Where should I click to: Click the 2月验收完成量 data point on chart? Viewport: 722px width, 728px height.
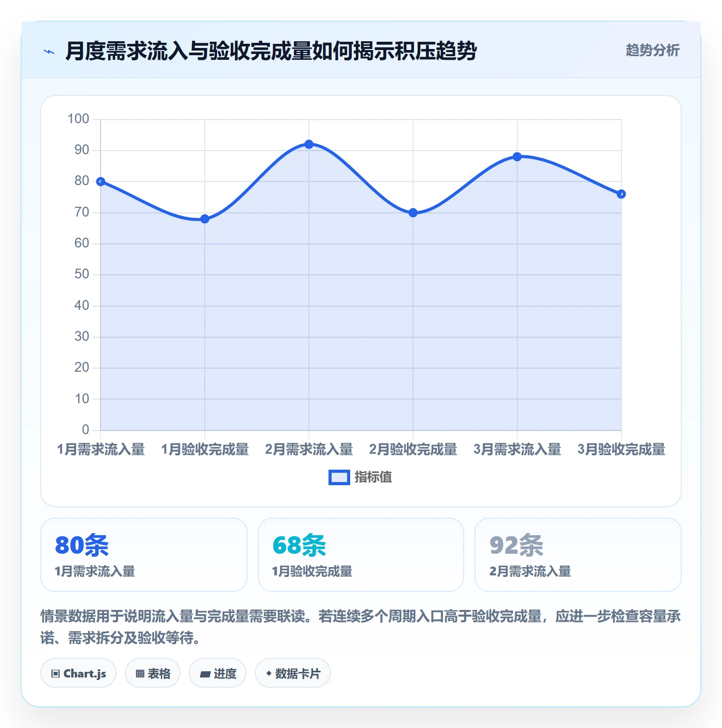(x=413, y=213)
